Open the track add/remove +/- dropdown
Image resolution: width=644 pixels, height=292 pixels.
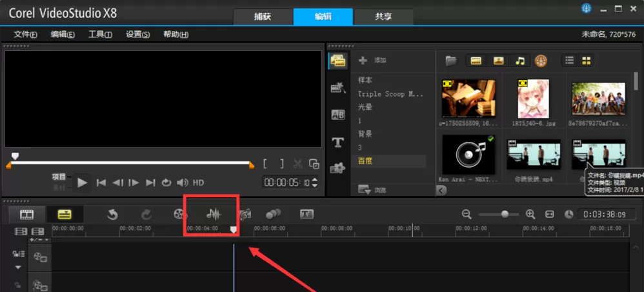pyautogui.click(x=40, y=240)
